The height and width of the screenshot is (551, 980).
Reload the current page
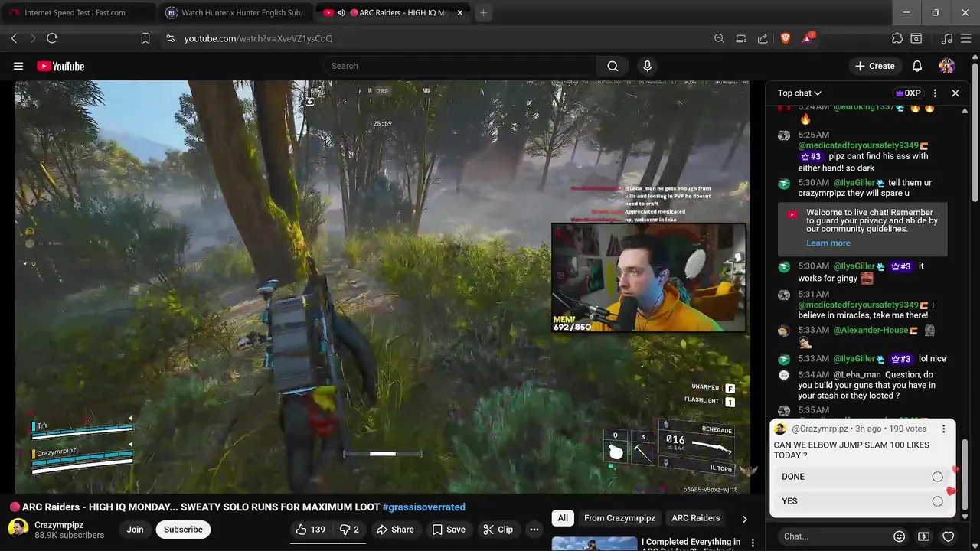click(x=52, y=38)
